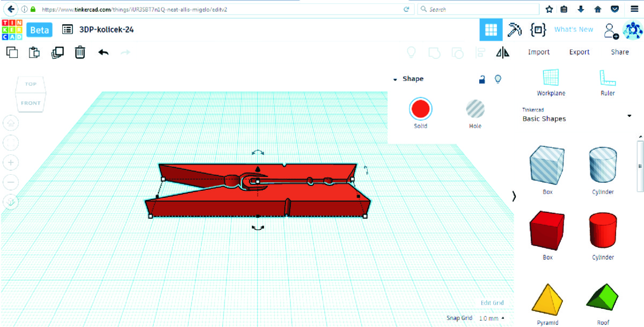The height and width of the screenshot is (327, 644).
Task: Click the Import button
Action: click(x=539, y=53)
